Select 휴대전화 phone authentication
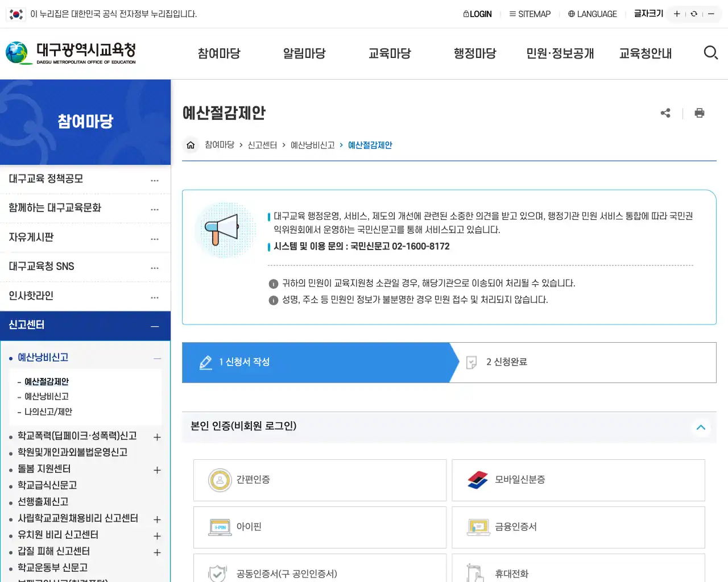The height and width of the screenshot is (582, 728). point(578,573)
